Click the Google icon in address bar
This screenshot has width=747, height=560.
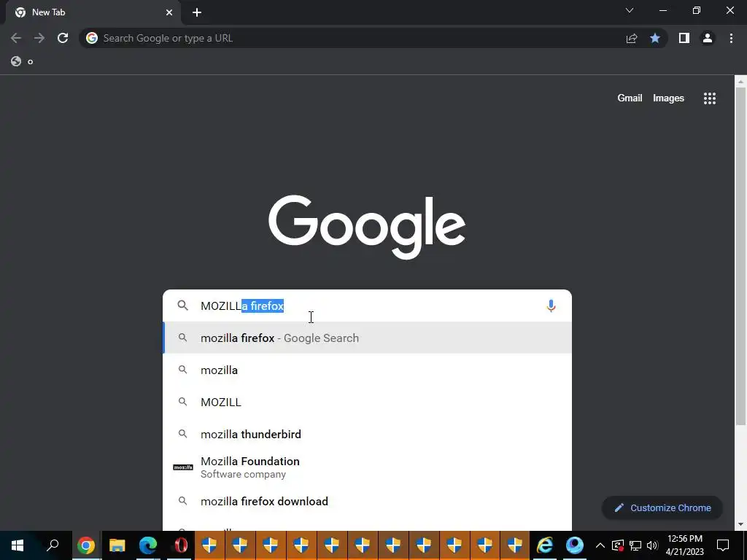point(92,38)
